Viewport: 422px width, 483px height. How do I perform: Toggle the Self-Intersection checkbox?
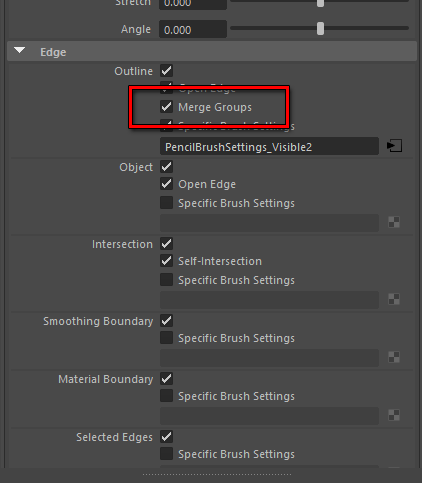[x=166, y=261]
